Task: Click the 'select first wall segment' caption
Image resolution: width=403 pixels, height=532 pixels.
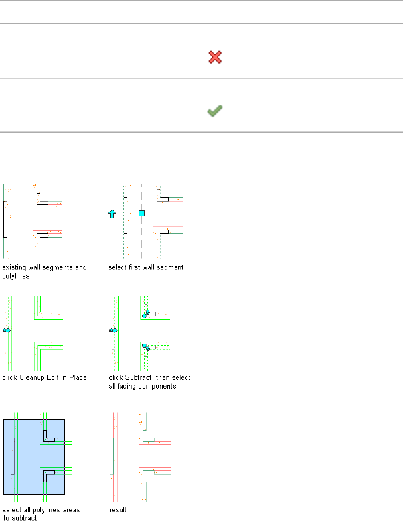Action: (146, 268)
